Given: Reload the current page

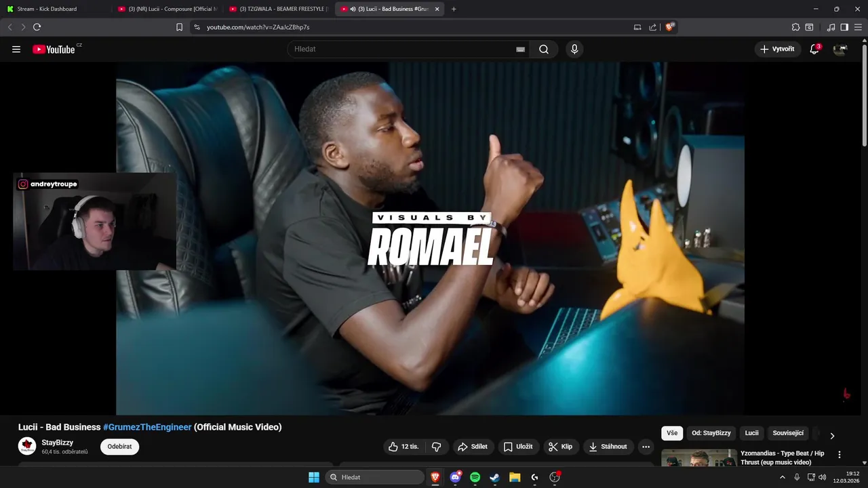Looking at the screenshot, I should click(x=37, y=27).
